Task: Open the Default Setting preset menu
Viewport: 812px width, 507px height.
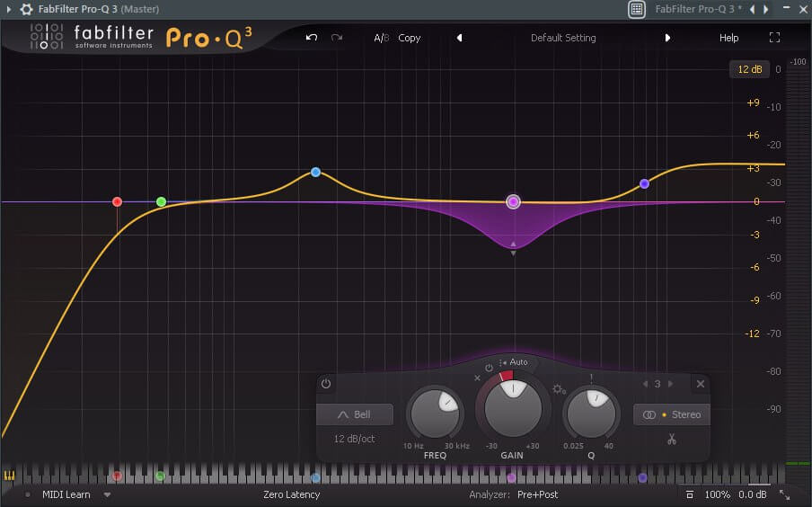Action: 563,38
